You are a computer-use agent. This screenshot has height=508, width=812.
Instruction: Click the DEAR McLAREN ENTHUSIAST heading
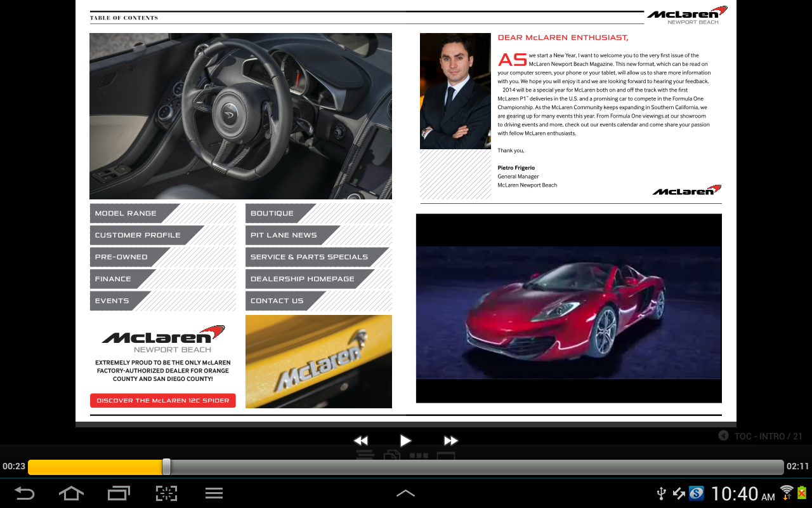[x=563, y=37]
